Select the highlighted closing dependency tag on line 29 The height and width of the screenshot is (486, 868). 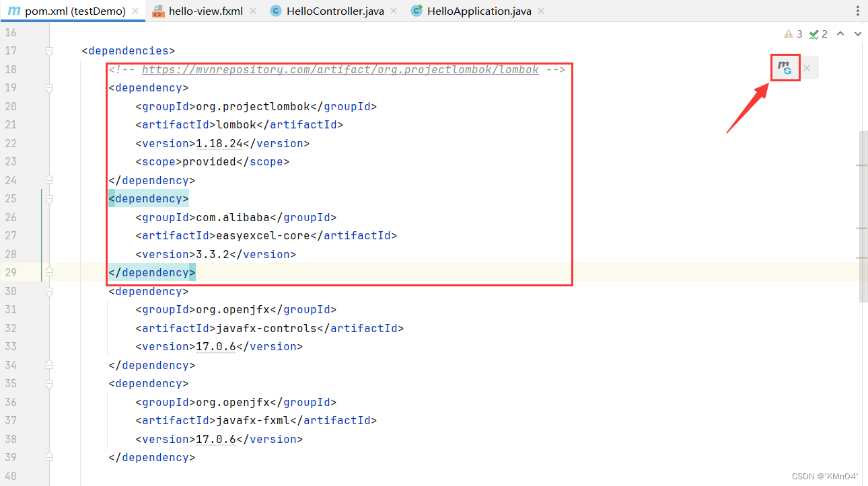[x=150, y=272]
